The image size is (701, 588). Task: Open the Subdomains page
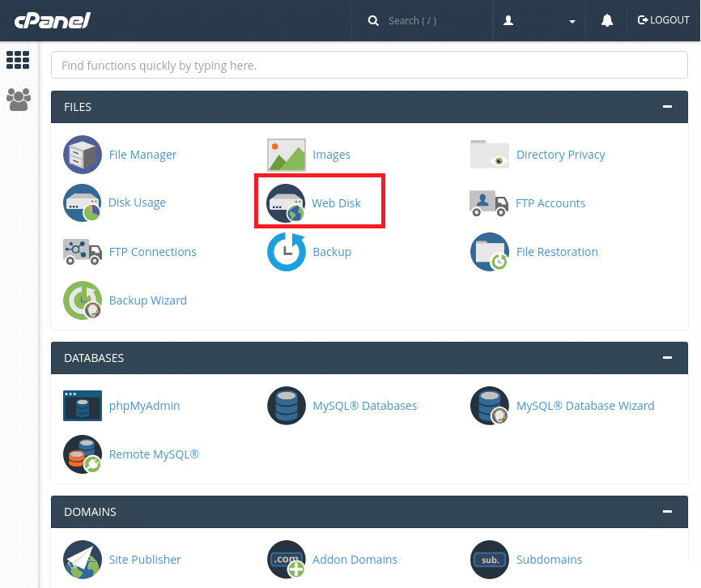(550, 559)
